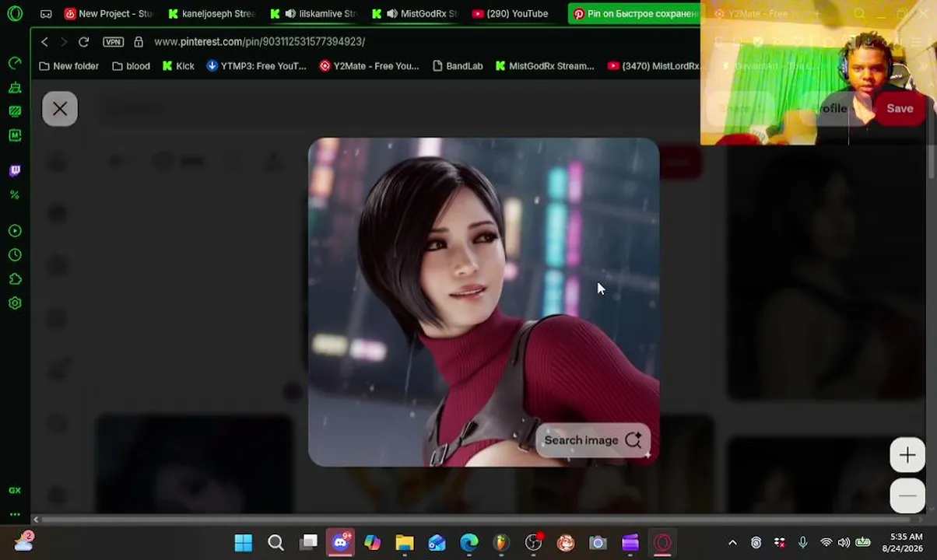Open Camera app from taskbar

pyautogui.click(x=598, y=543)
